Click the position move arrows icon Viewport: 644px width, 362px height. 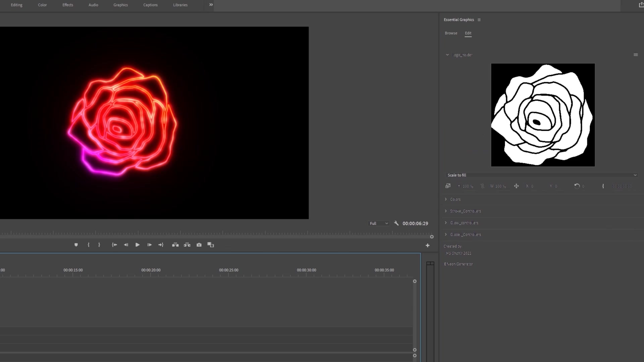(x=517, y=186)
